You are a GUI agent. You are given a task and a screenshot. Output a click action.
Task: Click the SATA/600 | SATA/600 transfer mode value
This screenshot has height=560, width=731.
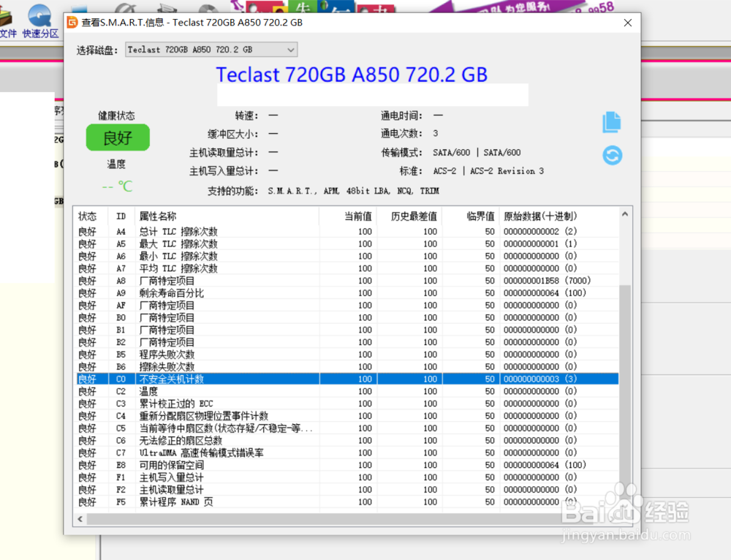click(x=477, y=153)
